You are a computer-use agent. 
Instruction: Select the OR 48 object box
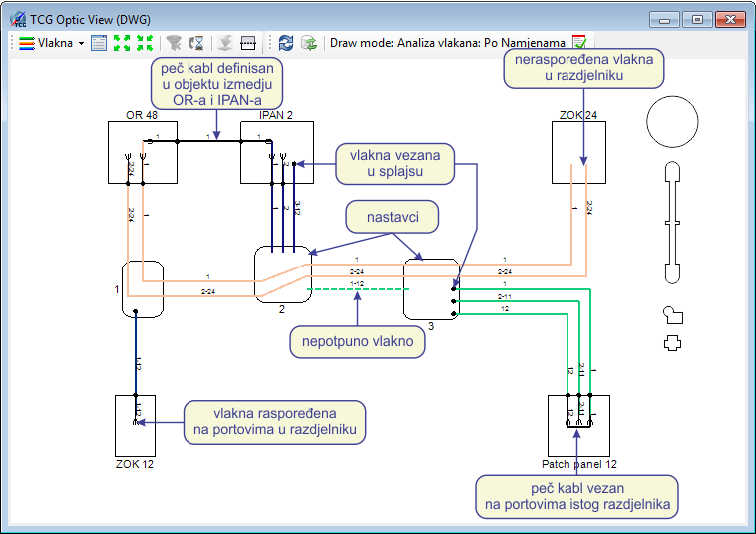tap(143, 152)
